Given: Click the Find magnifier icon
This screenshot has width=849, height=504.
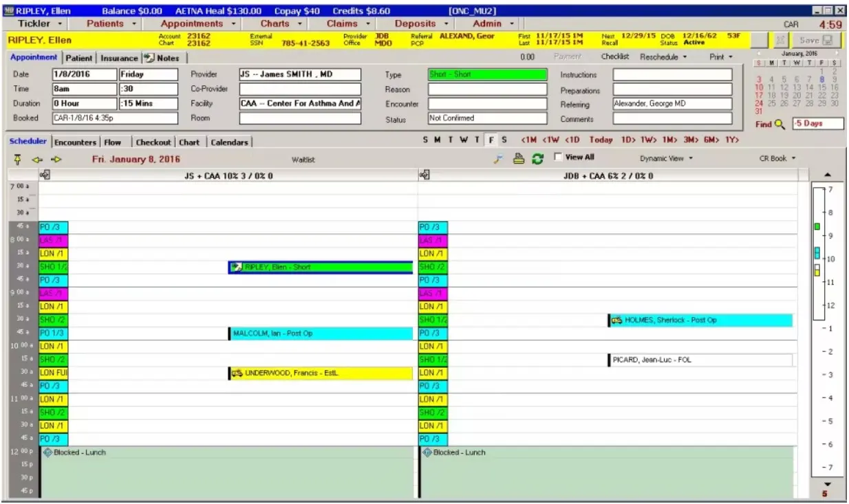Looking at the screenshot, I should 778,123.
